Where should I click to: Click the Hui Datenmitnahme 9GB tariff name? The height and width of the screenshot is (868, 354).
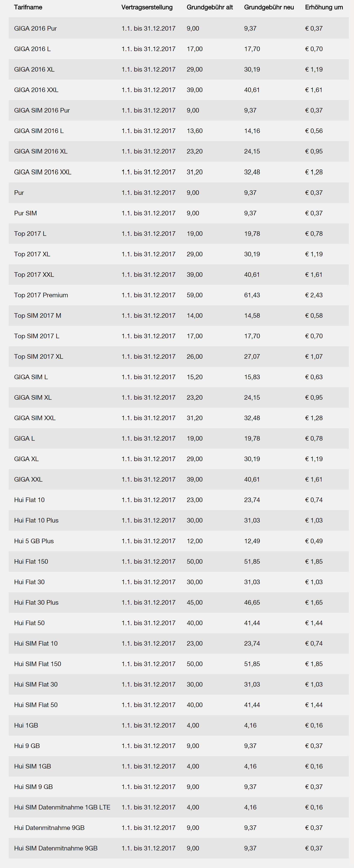point(49,828)
